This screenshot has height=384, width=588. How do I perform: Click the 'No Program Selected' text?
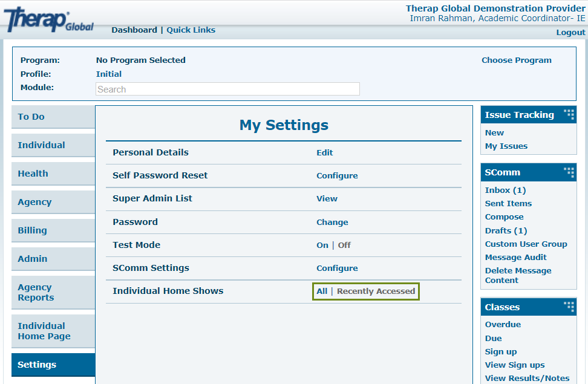coord(140,60)
